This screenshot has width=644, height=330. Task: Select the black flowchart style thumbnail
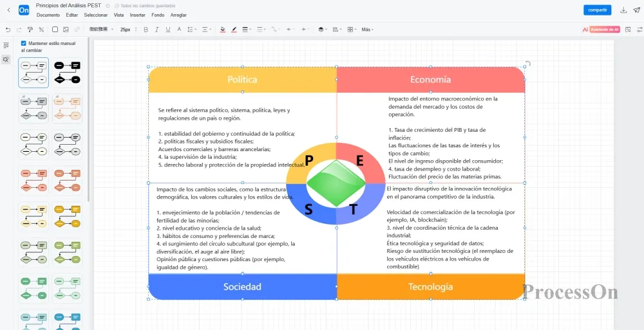tap(67, 72)
